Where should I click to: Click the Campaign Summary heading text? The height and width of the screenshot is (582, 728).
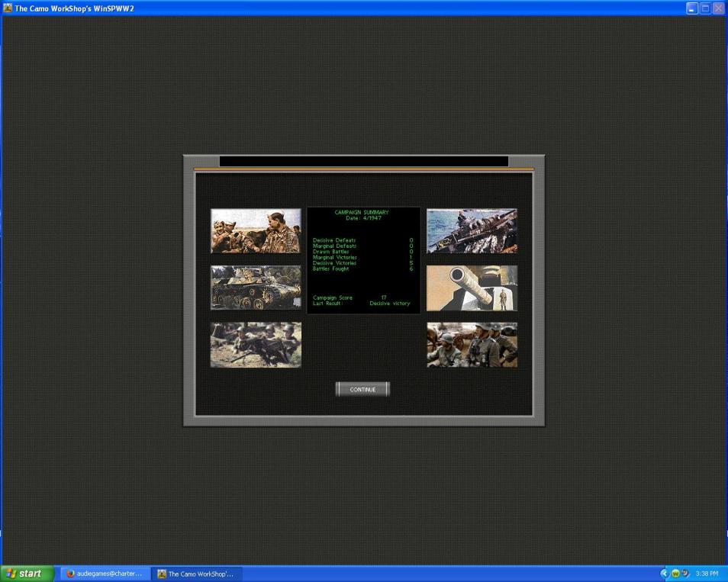click(362, 212)
